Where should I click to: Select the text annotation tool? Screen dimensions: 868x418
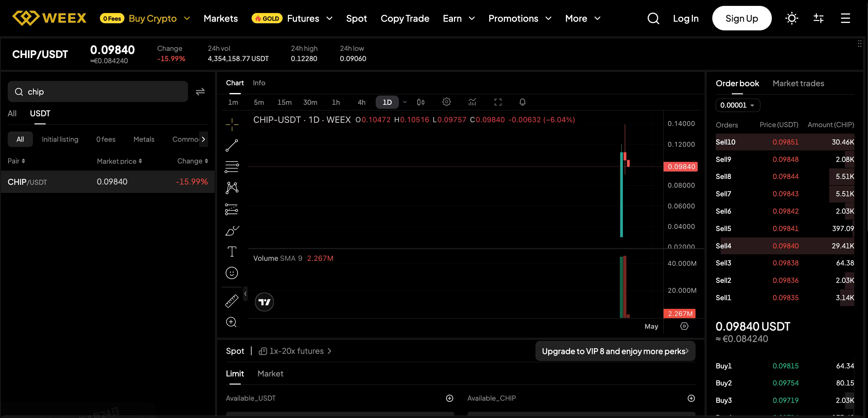click(232, 251)
